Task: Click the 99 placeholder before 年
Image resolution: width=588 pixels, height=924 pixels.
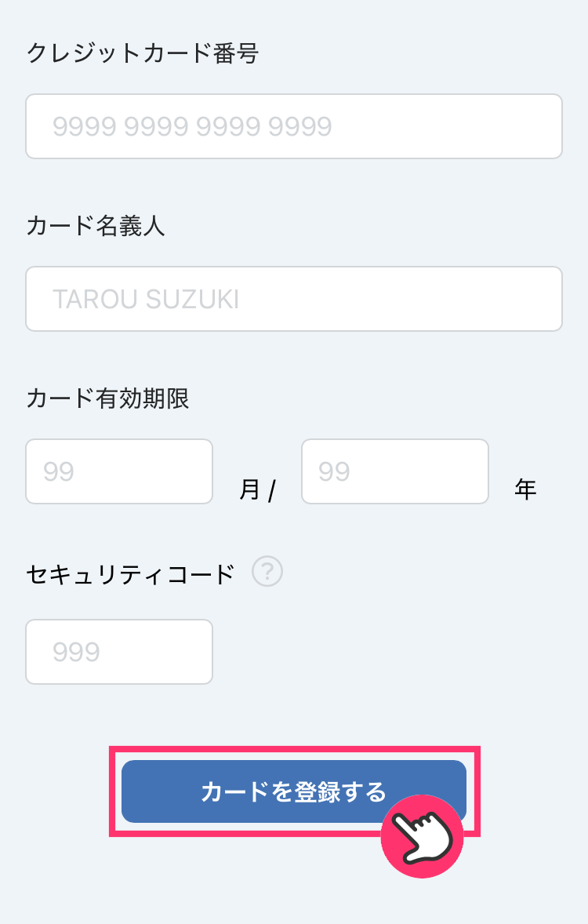Action: (x=334, y=471)
